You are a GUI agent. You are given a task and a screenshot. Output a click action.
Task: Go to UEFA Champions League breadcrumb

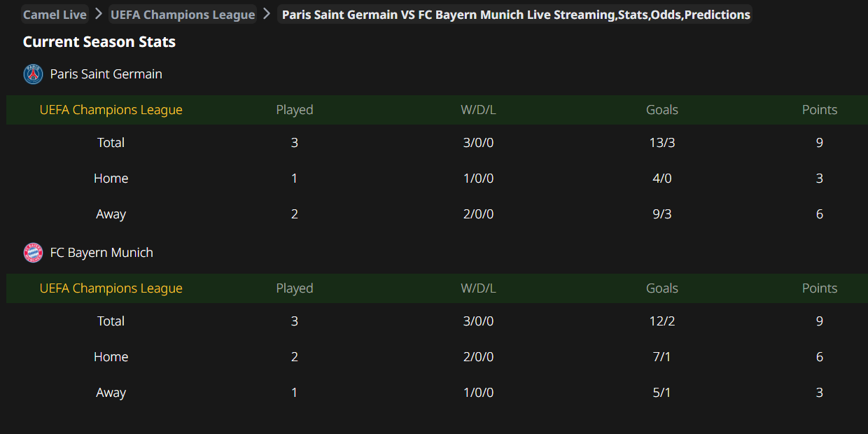pos(183,15)
